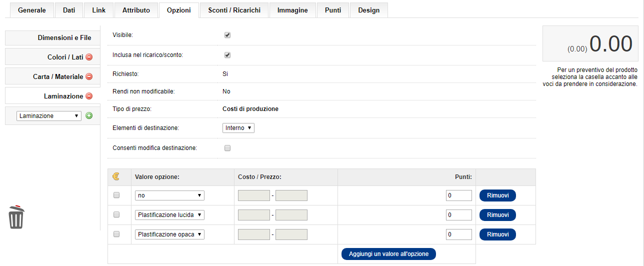Tick the checkbox for Plastificazione lucida row
Screen dimensions: 644x266
point(116,214)
